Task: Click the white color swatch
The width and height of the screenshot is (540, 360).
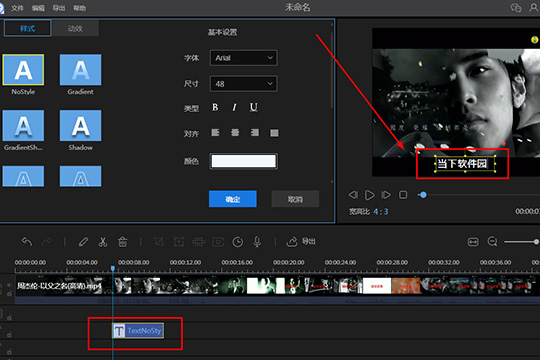Action: point(243,161)
